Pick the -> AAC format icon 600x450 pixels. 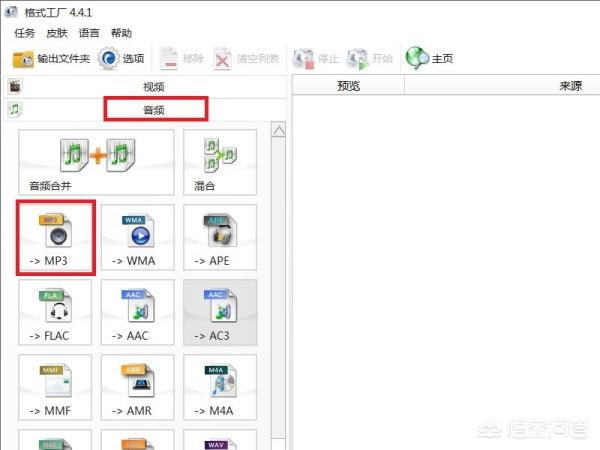tap(137, 311)
